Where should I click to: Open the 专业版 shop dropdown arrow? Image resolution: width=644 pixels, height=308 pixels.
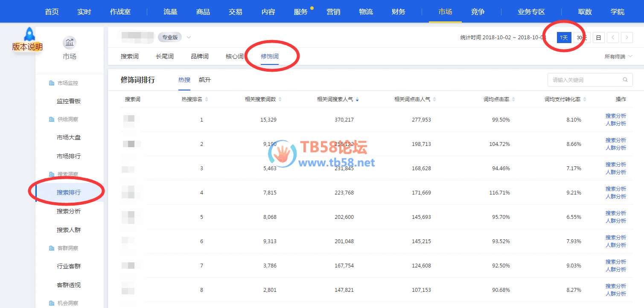click(x=189, y=38)
